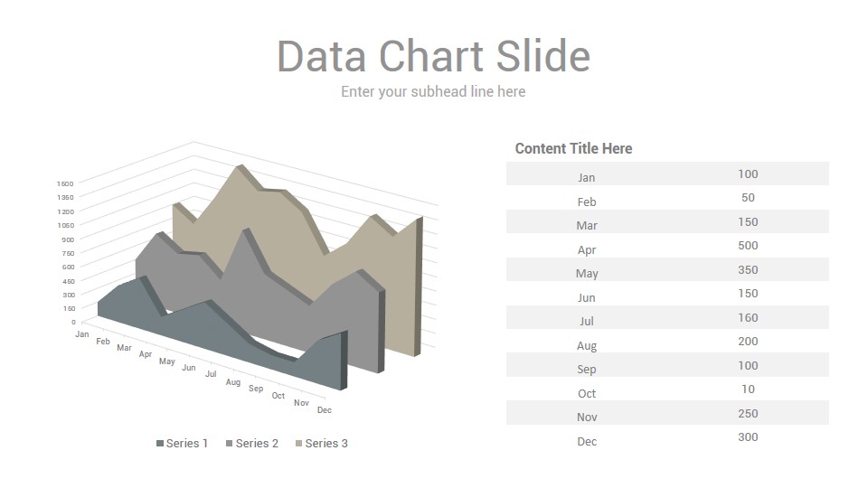Click the Oct row value 10
The image size is (868, 488).
(748, 389)
